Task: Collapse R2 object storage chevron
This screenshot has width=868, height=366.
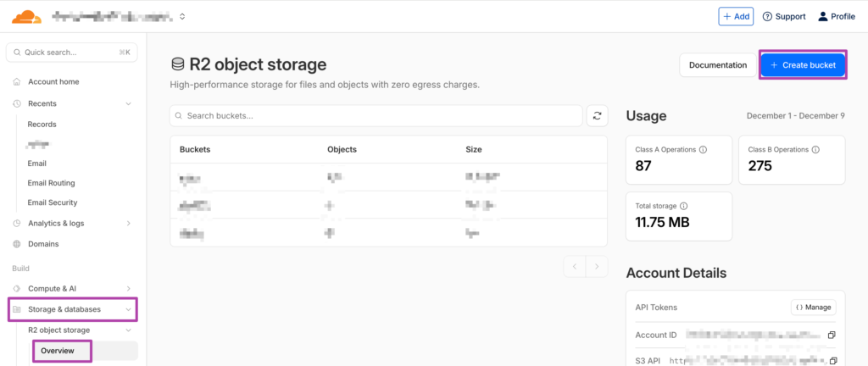Action: point(129,330)
